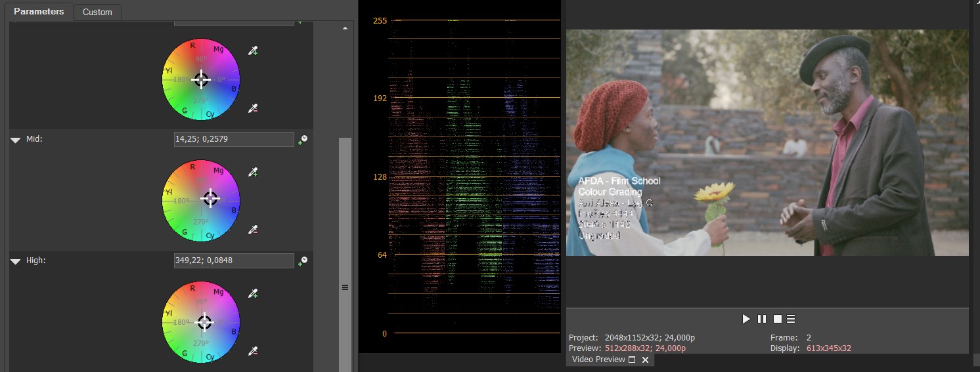
Task: Stop the video preview playback
Action: pos(777,319)
